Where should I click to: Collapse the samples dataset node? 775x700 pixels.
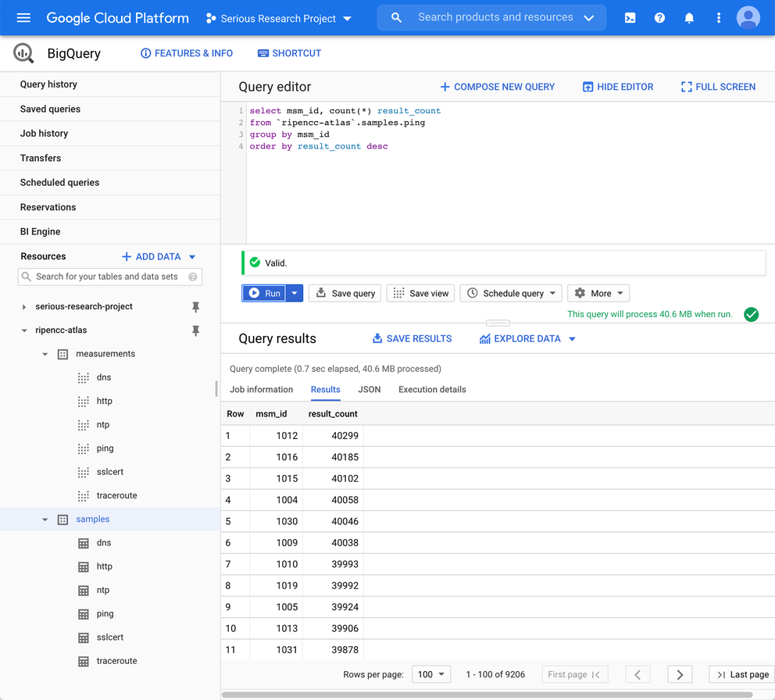tap(45, 520)
